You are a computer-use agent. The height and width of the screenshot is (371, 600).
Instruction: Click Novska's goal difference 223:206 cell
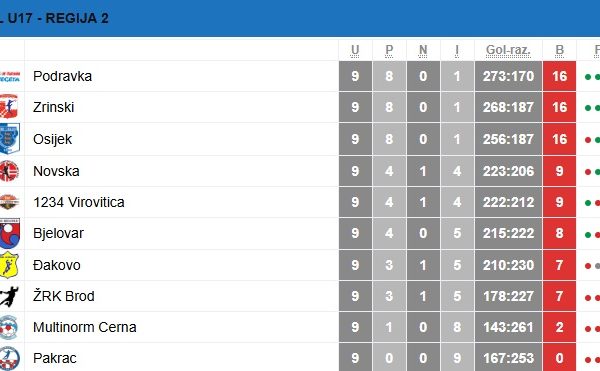point(508,171)
